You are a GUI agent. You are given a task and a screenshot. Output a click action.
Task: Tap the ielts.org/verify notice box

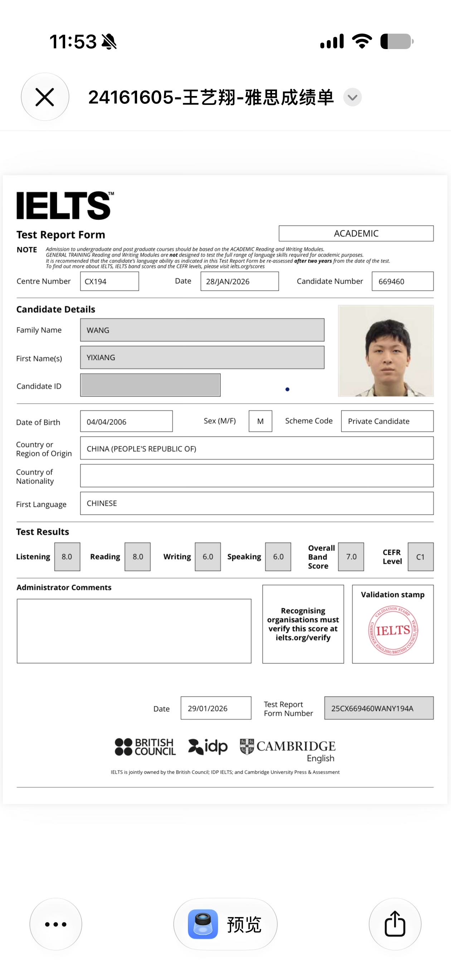click(303, 624)
